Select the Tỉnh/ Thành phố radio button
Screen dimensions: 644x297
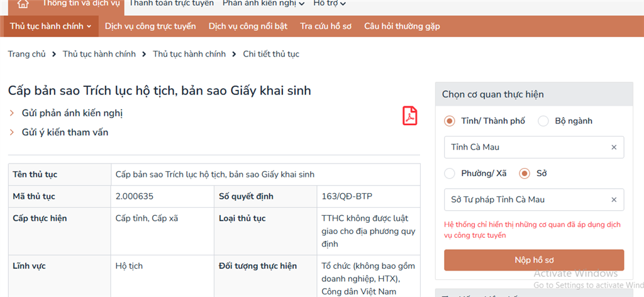[450, 121]
